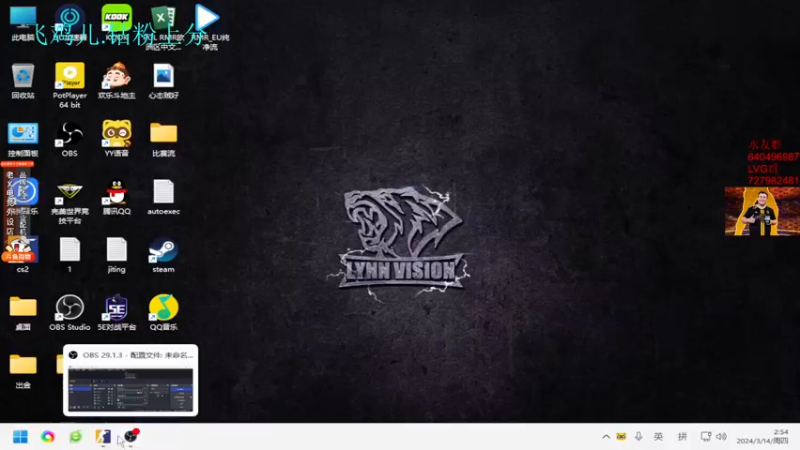This screenshot has height=450, width=800.
Task: Open the taskbar clock and date
Action: click(x=762, y=437)
